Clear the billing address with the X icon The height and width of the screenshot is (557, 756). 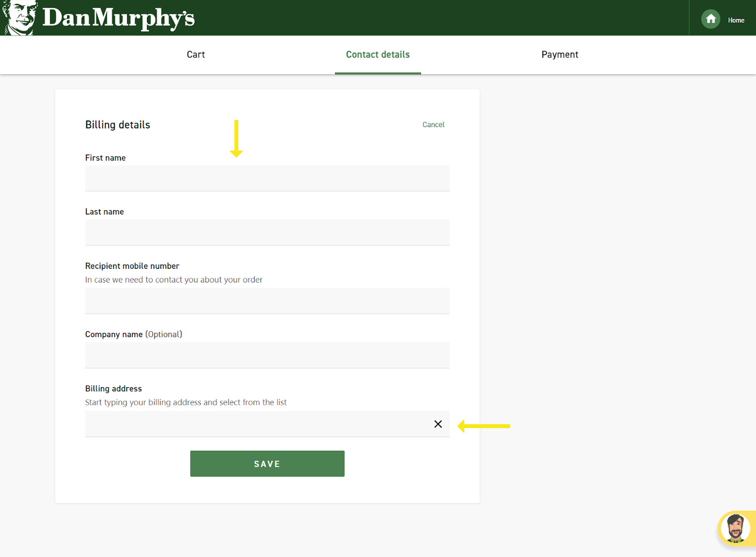click(438, 424)
